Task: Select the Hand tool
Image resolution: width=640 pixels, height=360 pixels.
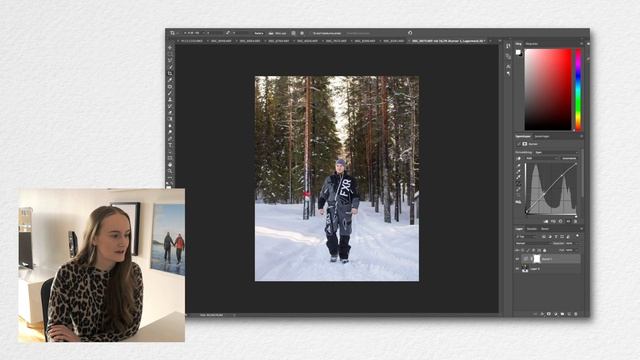Action: tap(170, 164)
